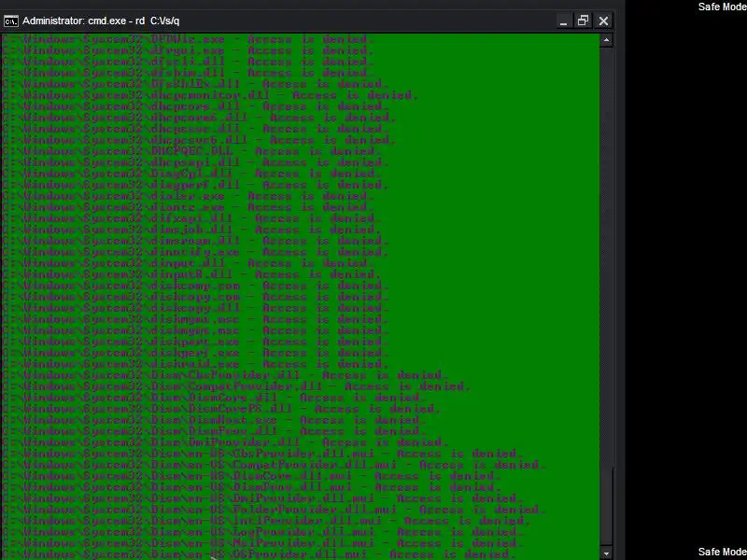Select the Dism\DismHost.exe line
Screen dimensions: 747x560
point(214,420)
